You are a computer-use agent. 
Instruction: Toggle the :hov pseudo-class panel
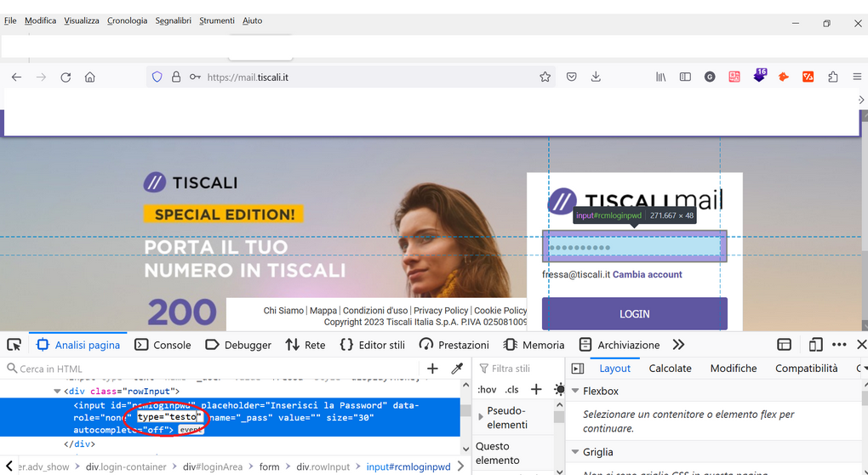[x=487, y=390]
